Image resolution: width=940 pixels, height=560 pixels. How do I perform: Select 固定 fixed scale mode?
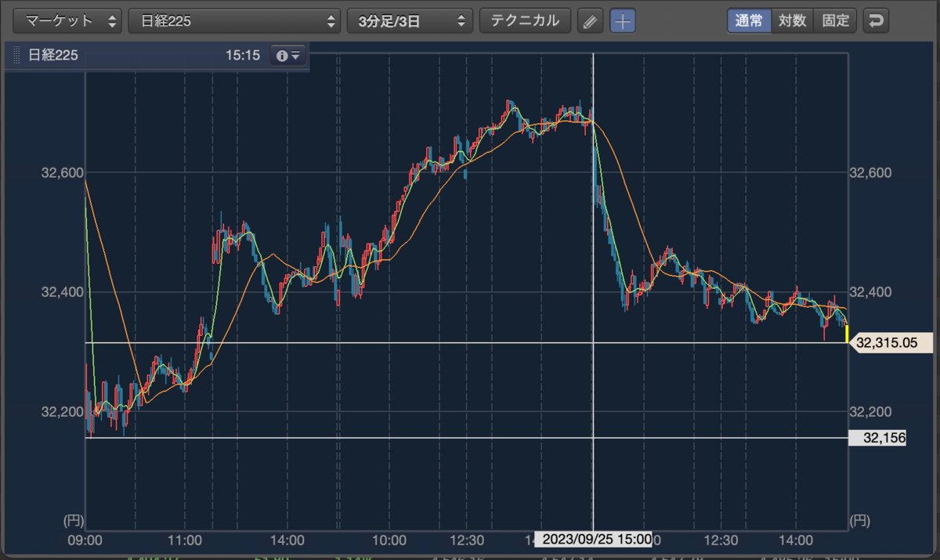click(x=835, y=21)
